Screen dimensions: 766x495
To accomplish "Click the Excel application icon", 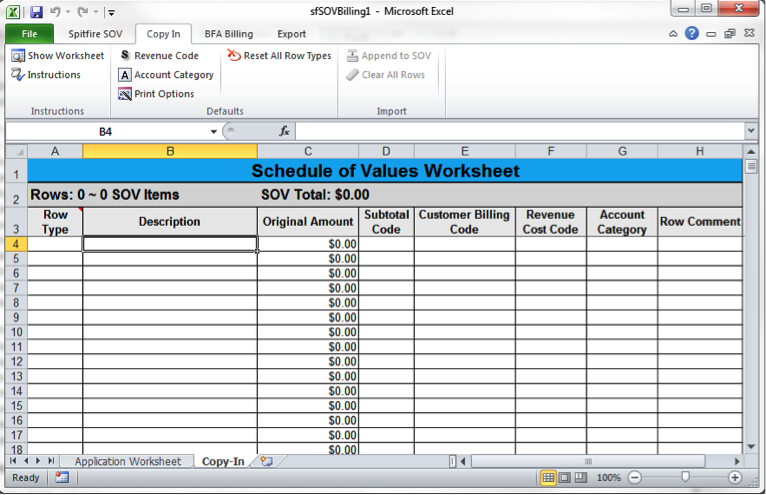I will pyautogui.click(x=13, y=12).
